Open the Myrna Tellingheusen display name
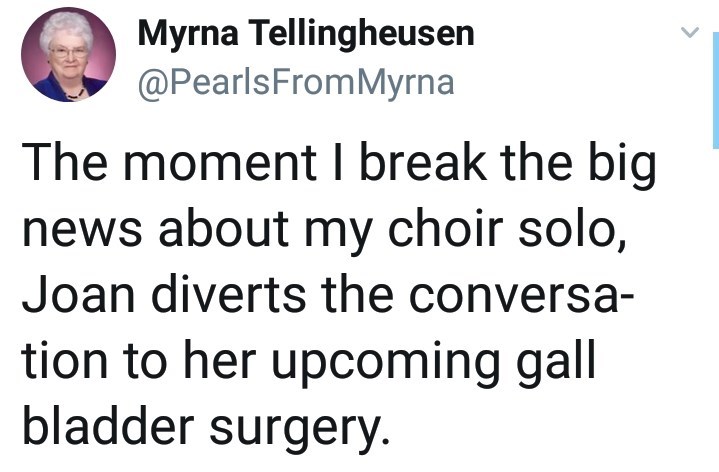Image resolution: width=719 pixels, height=472 pixels. click(306, 34)
